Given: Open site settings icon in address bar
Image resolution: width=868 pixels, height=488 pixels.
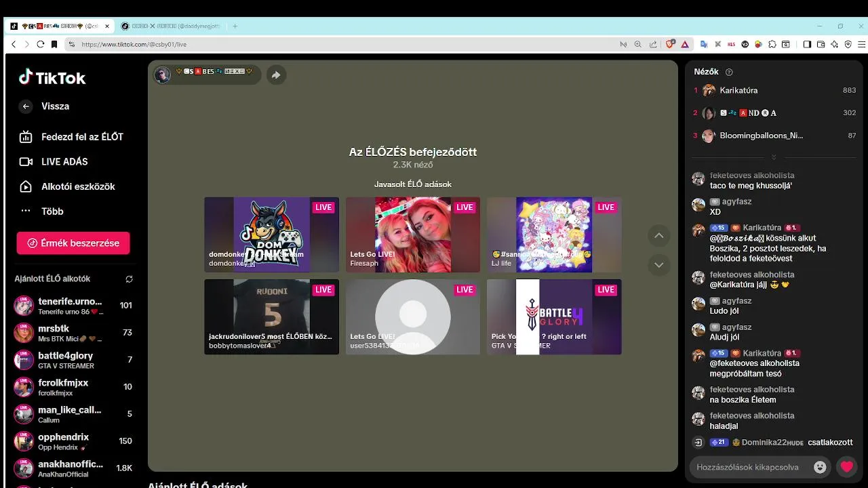Looking at the screenshot, I should pos(71,44).
